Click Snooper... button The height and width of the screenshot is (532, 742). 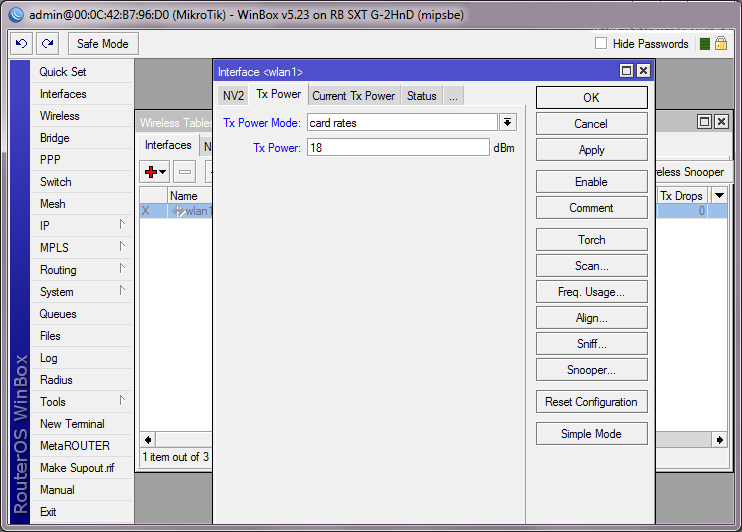[x=592, y=370]
